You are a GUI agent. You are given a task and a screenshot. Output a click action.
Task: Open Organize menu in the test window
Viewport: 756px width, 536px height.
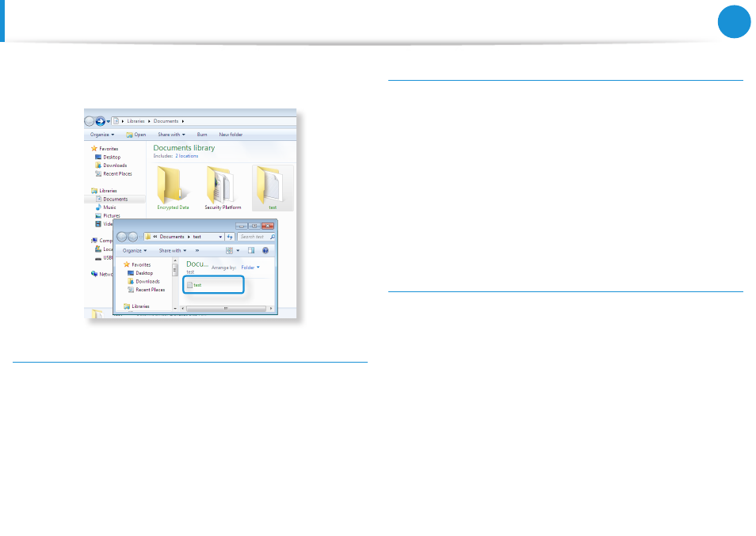point(135,251)
